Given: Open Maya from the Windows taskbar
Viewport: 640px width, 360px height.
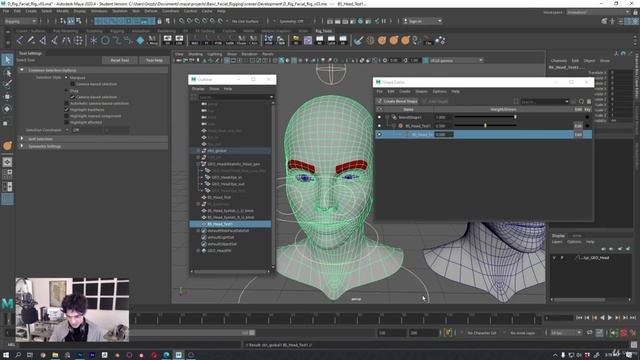Looking at the screenshot, I should pyautogui.click(x=178, y=355).
